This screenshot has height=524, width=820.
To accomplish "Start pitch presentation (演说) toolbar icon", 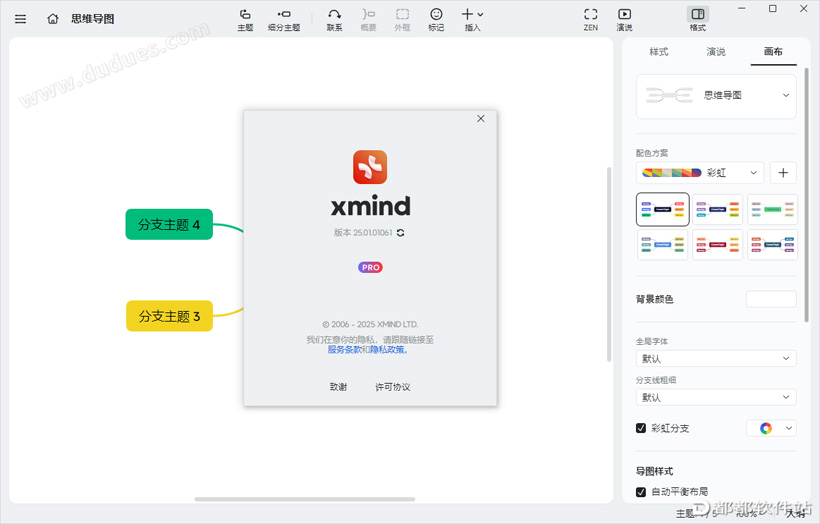I will (x=624, y=20).
